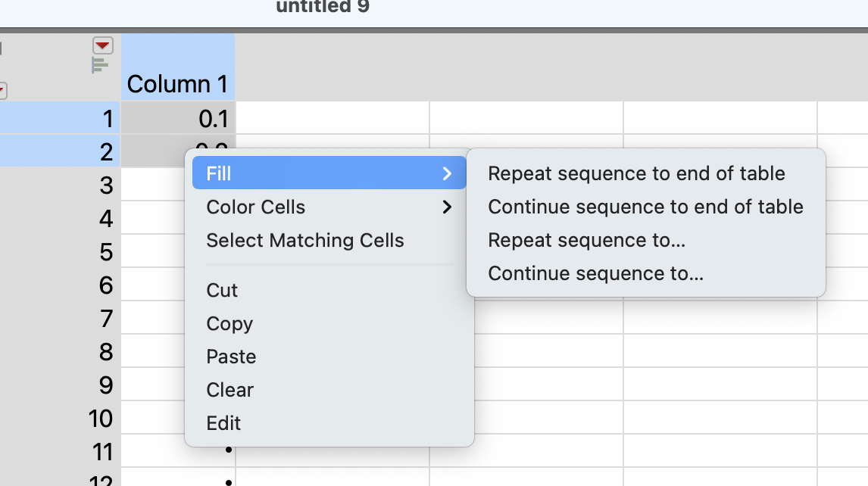The image size is (868, 486).
Task: Choose Select Matching Cells
Action: tap(304, 241)
